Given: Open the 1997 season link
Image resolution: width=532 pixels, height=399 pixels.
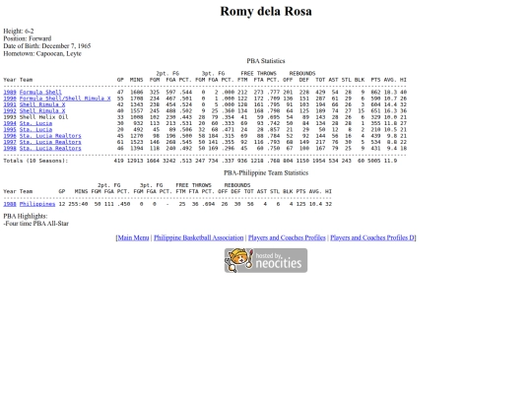Looking at the screenshot, I should click(10, 142).
